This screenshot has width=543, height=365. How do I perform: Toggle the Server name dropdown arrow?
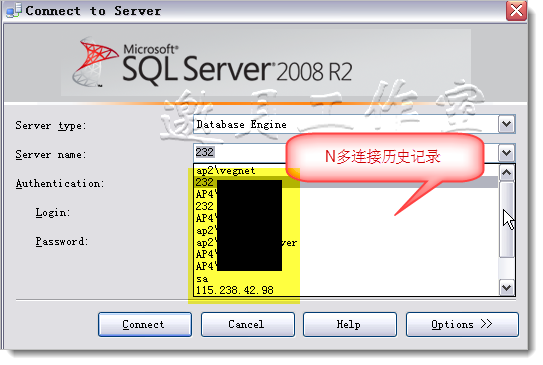(507, 153)
